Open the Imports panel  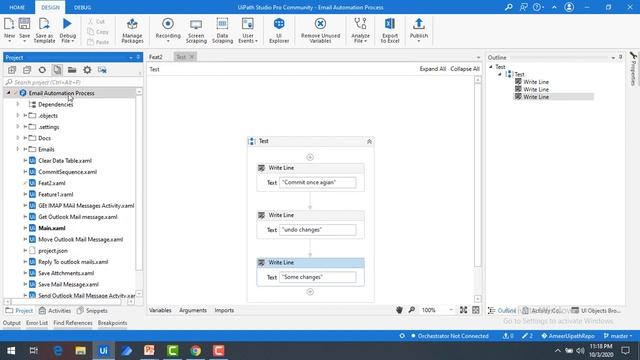tap(224, 310)
